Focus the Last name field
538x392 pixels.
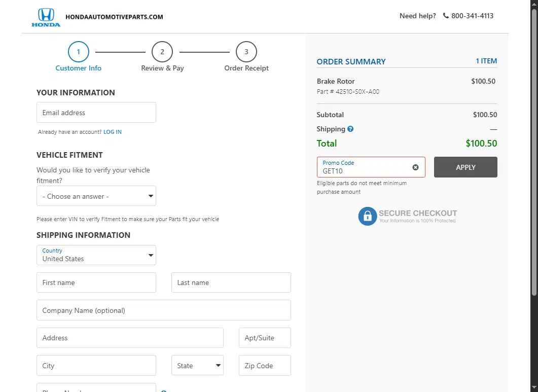click(231, 282)
